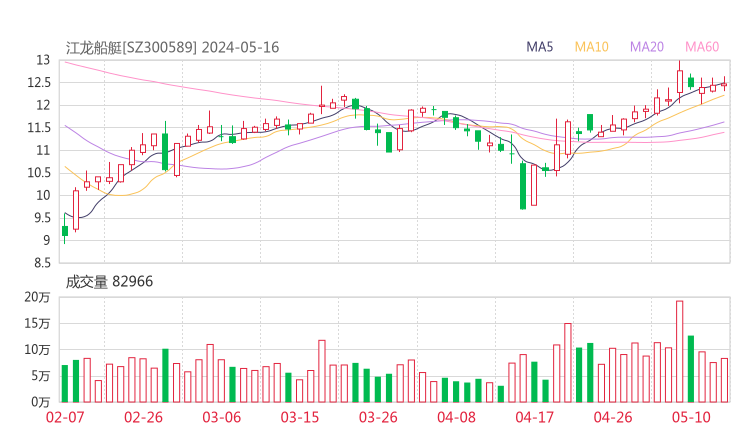740x440 pixels.
Task: Click the 13 price axis label
Action: 43,60
